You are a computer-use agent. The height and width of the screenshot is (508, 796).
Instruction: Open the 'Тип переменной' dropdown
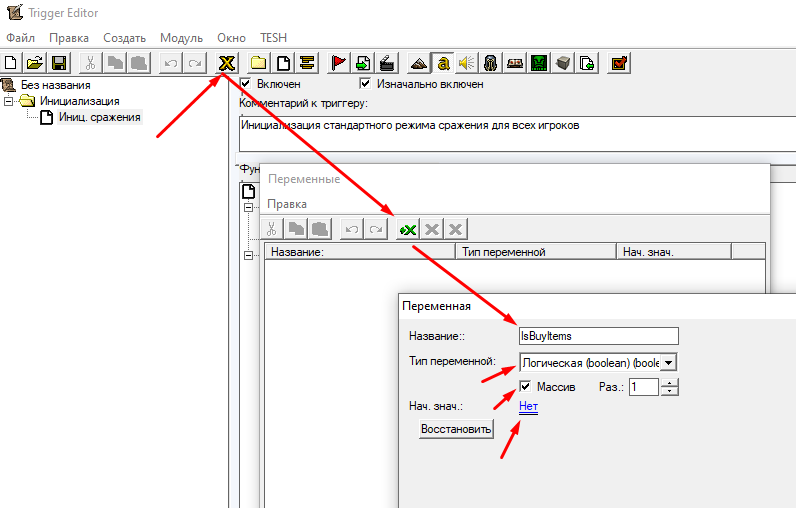[669, 363]
